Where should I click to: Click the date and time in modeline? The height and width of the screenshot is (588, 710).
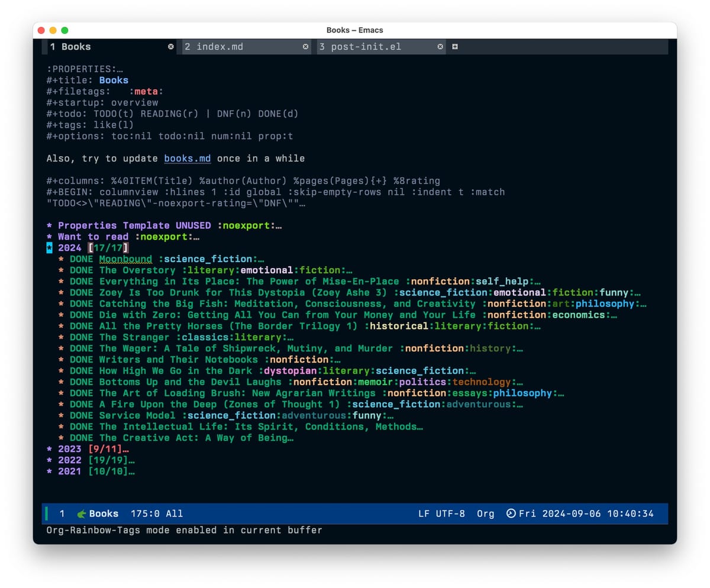click(586, 513)
